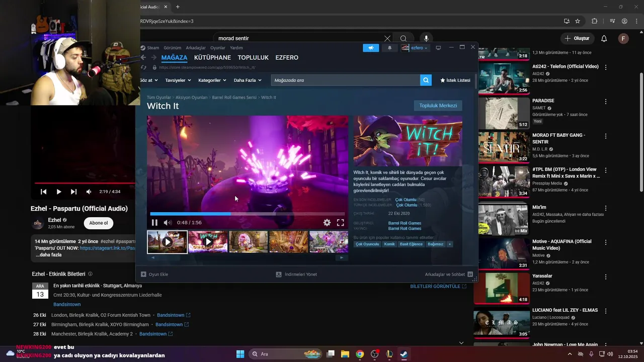Open the Yardım menu in Steam
Image resolution: width=644 pixels, height=362 pixels.
pyautogui.click(x=236, y=48)
